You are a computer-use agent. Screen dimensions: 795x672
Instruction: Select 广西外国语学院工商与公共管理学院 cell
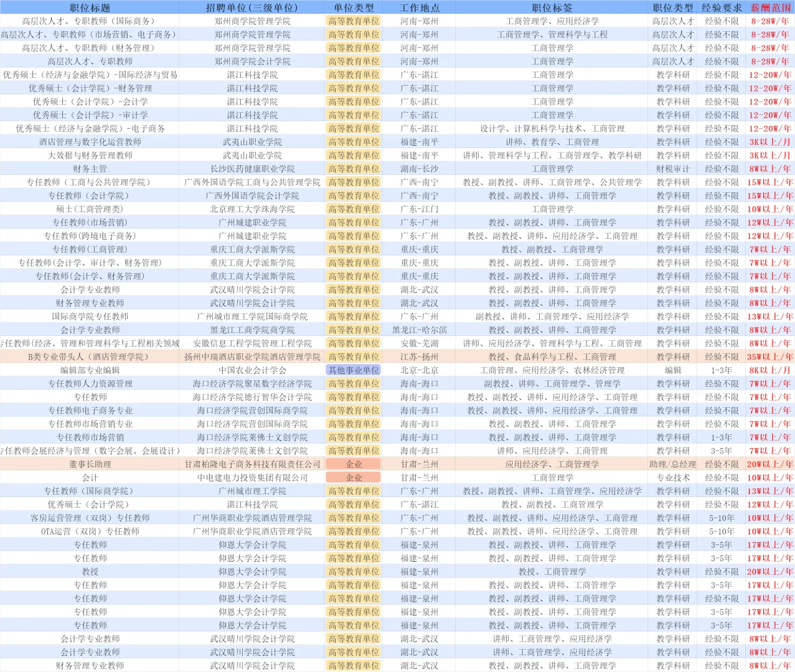click(252, 182)
